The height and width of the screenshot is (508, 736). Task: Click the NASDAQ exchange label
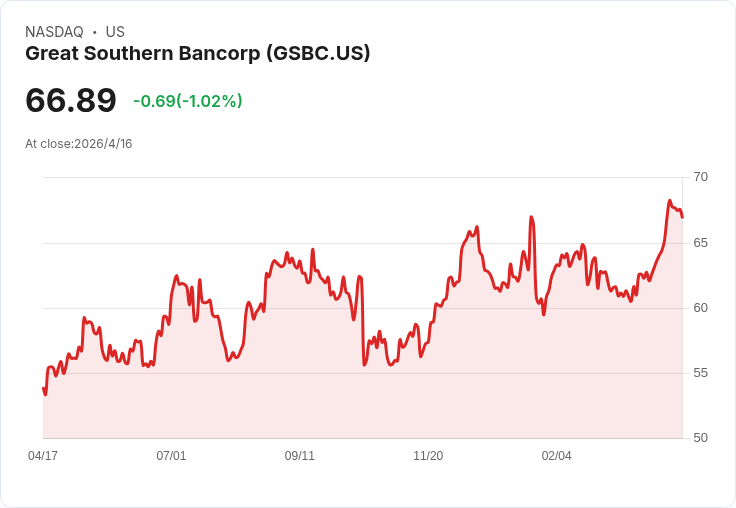54,32
